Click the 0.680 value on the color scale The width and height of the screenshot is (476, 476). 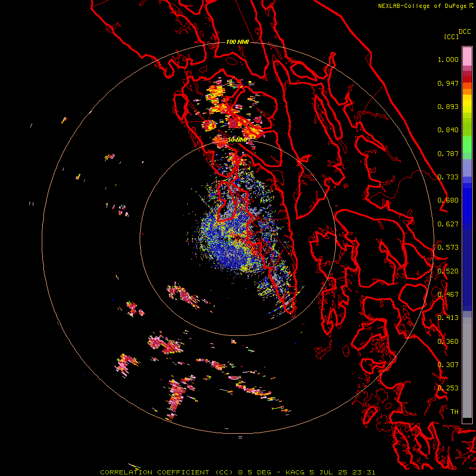point(448,200)
